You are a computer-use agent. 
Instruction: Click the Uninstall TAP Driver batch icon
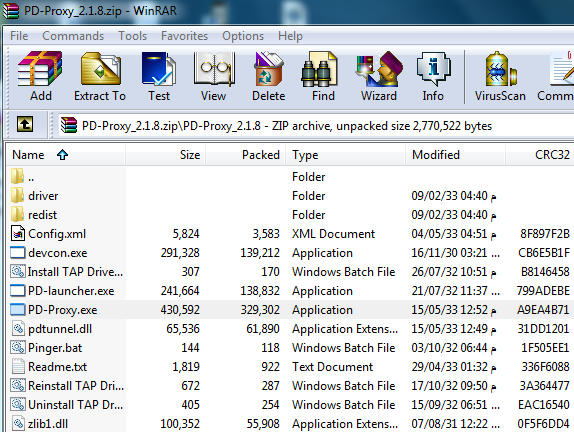tap(18, 404)
